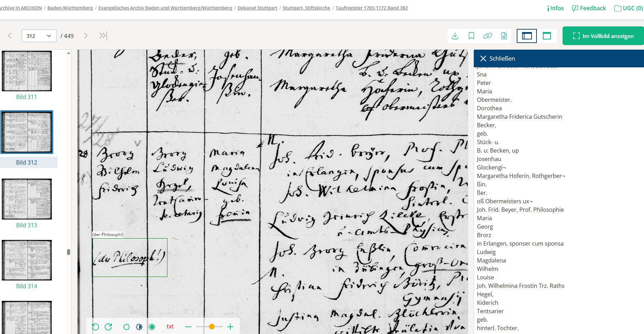The width and height of the screenshot is (644, 334).
Task: Toggle the contrast adjustment icon
Action: pyautogui.click(x=139, y=327)
